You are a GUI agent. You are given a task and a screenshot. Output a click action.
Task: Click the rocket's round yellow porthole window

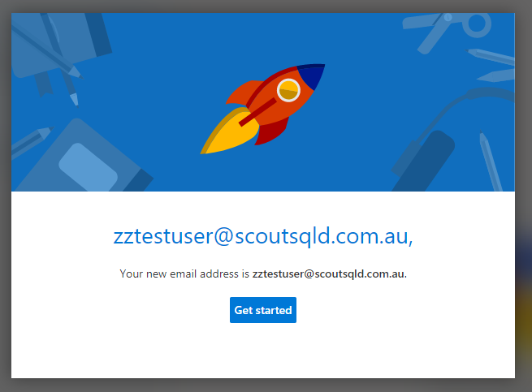point(288,90)
